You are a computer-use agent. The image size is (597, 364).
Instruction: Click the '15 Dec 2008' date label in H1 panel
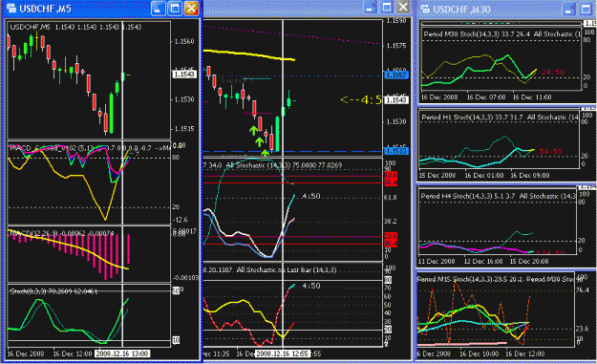pos(437,176)
